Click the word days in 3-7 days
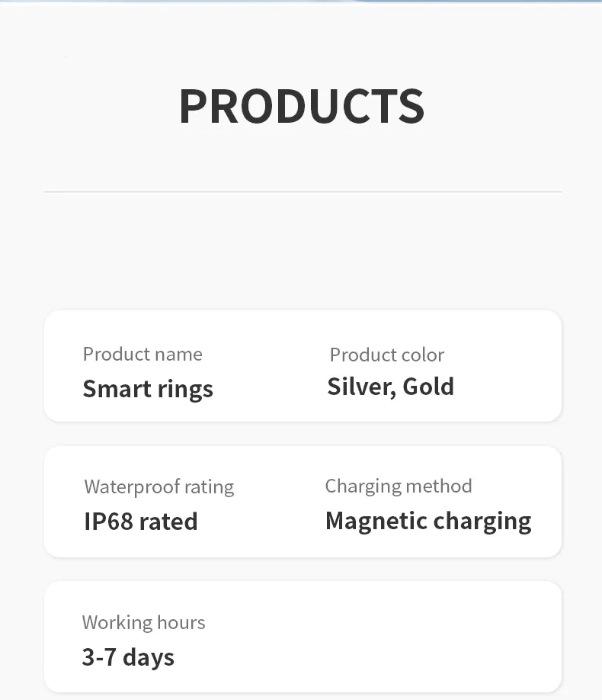This screenshot has width=602, height=700. [149, 657]
